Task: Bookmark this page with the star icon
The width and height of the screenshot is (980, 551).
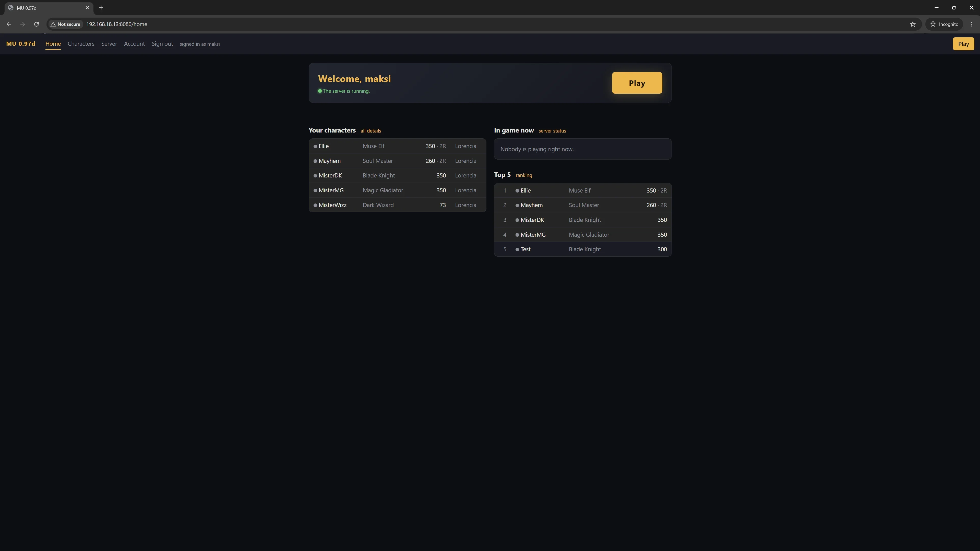Action: click(x=913, y=24)
